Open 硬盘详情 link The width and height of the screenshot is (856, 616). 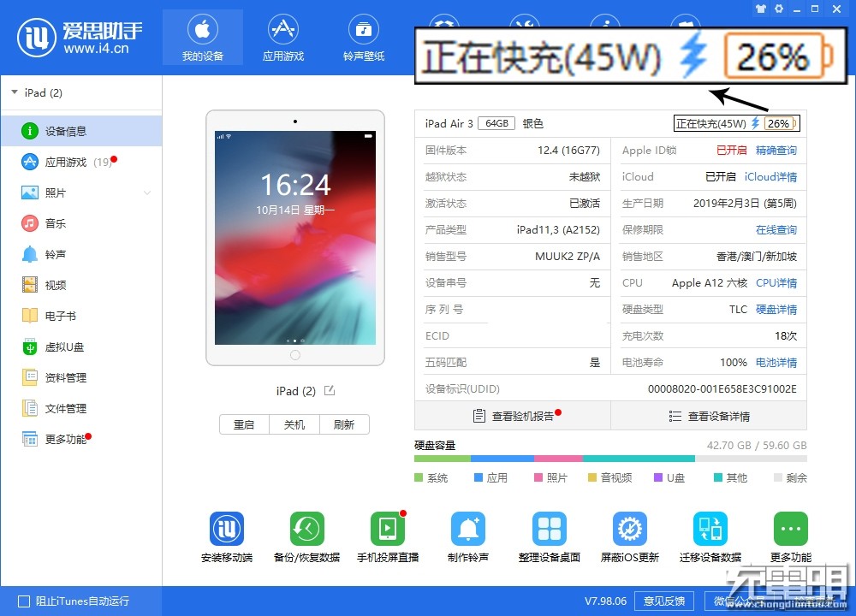776,310
